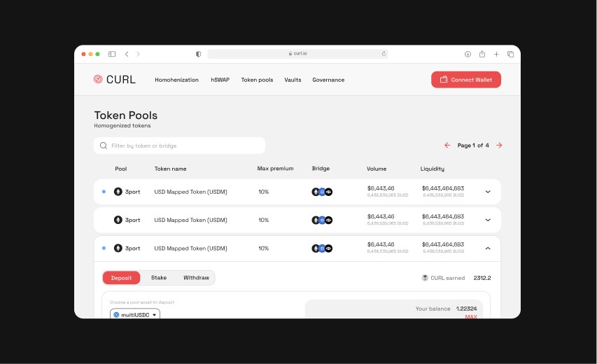Viewport: 597px width, 364px height.
Task: Click the CURL brand name
Action: (x=120, y=80)
